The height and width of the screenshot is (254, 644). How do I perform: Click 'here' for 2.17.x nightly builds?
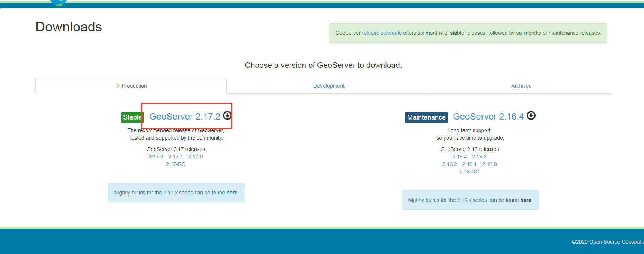(x=232, y=193)
